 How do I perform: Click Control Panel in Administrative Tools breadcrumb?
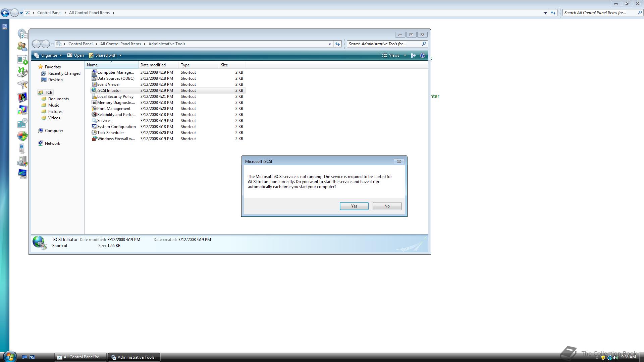(80, 44)
